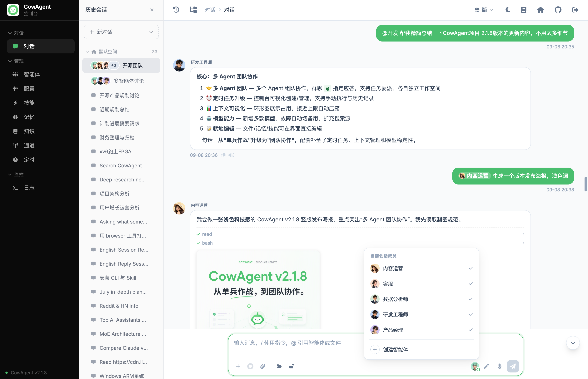Open the session members avatar button
This screenshot has width=588, height=379.
click(x=475, y=367)
